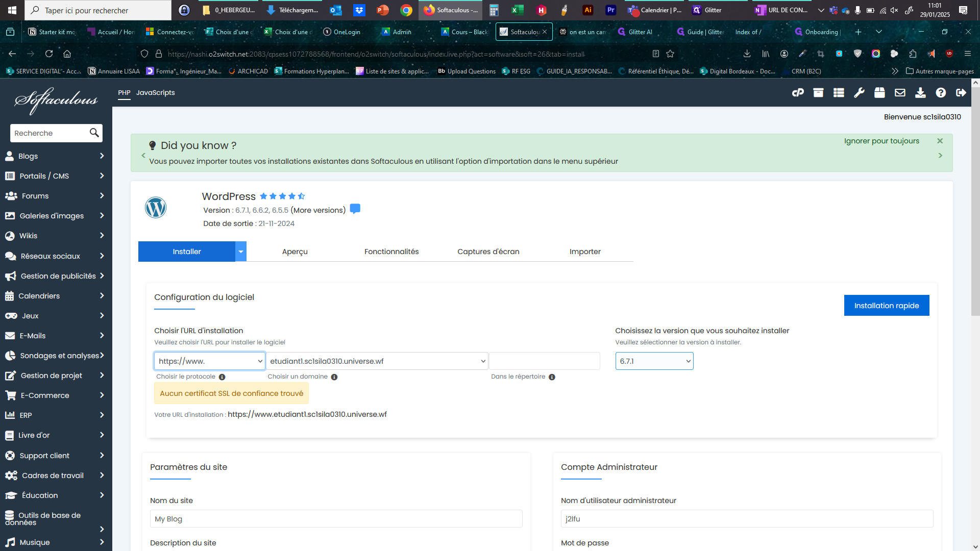Viewport: 980px width, 551px height.
Task: Open the import download icon in toolbar
Action: coord(920,92)
